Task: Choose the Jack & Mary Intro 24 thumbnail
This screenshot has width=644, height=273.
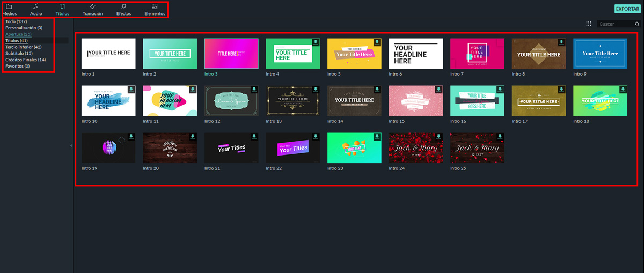Action: coord(416,148)
